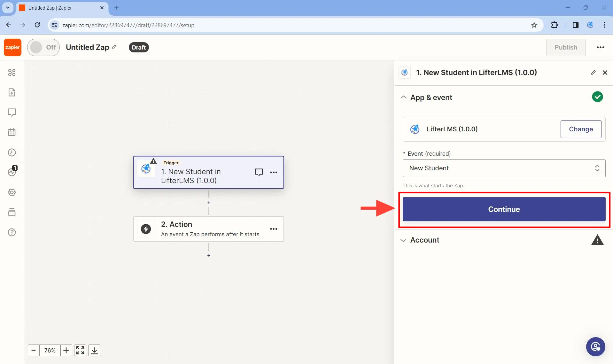
Task: Go back in browser history
Action: click(9, 25)
